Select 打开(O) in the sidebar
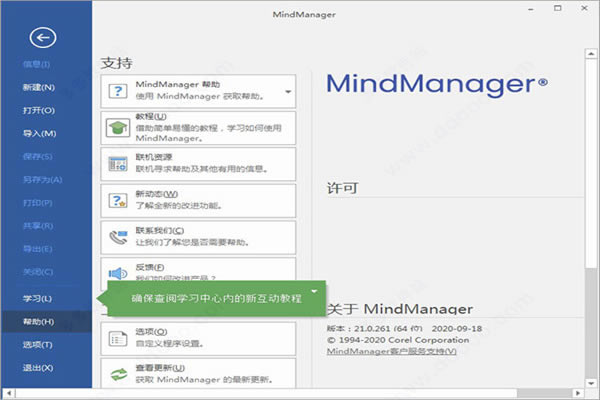This screenshot has width=600, height=400. pos(39,110)
